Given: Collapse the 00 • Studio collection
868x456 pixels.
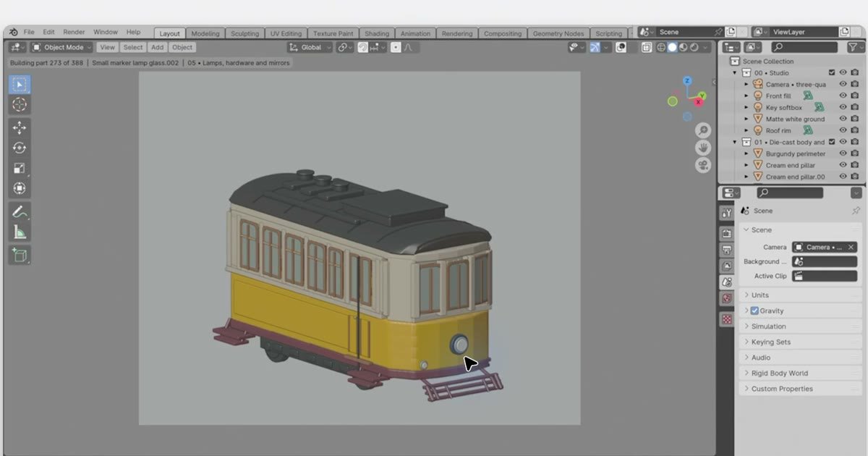Looking at the screenshot, I should [x=735, y=73].
